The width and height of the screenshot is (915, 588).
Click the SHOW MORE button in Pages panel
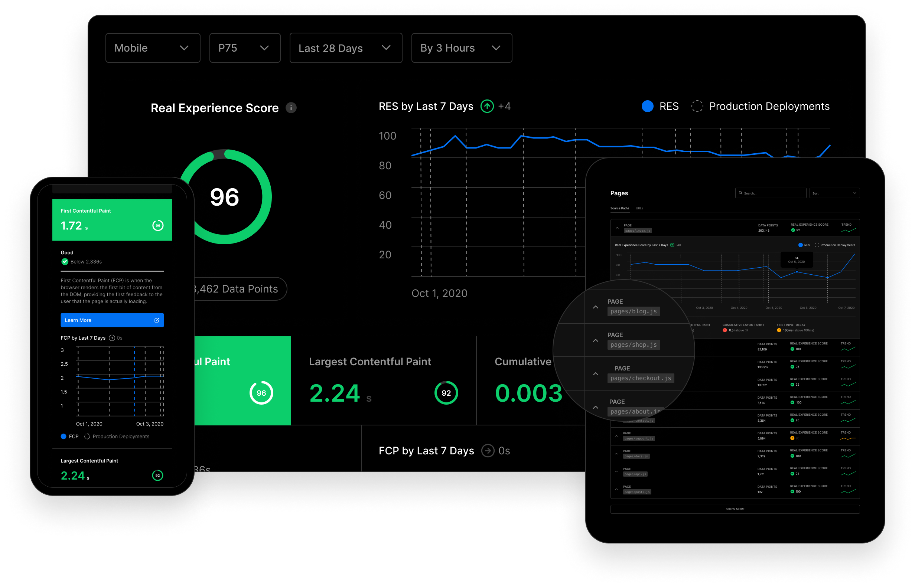click(735, 509)
